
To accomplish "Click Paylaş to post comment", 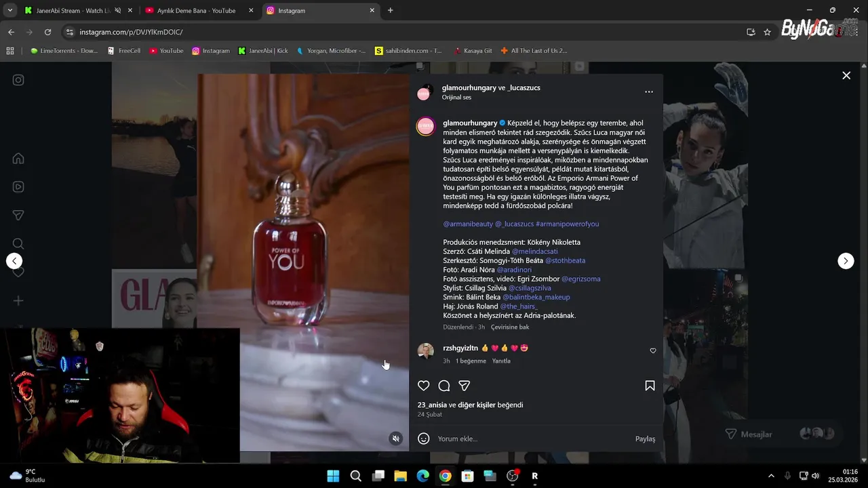I will 645,439.
